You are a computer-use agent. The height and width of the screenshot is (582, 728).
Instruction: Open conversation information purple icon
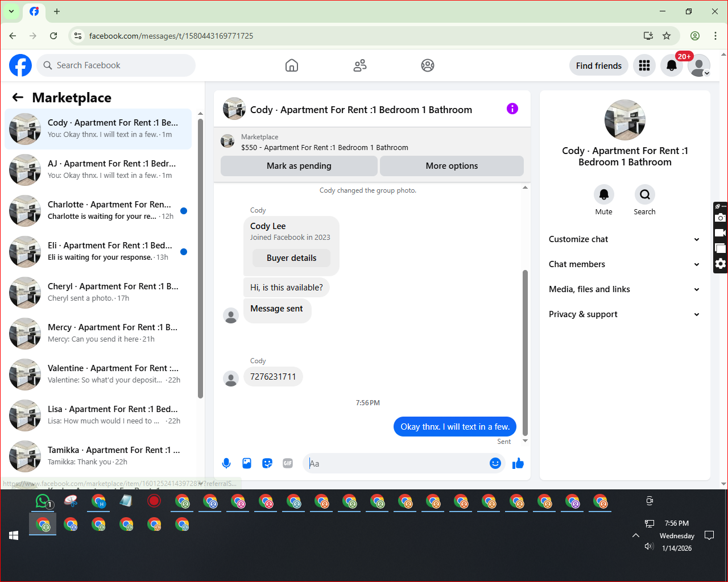pos(512,109)
